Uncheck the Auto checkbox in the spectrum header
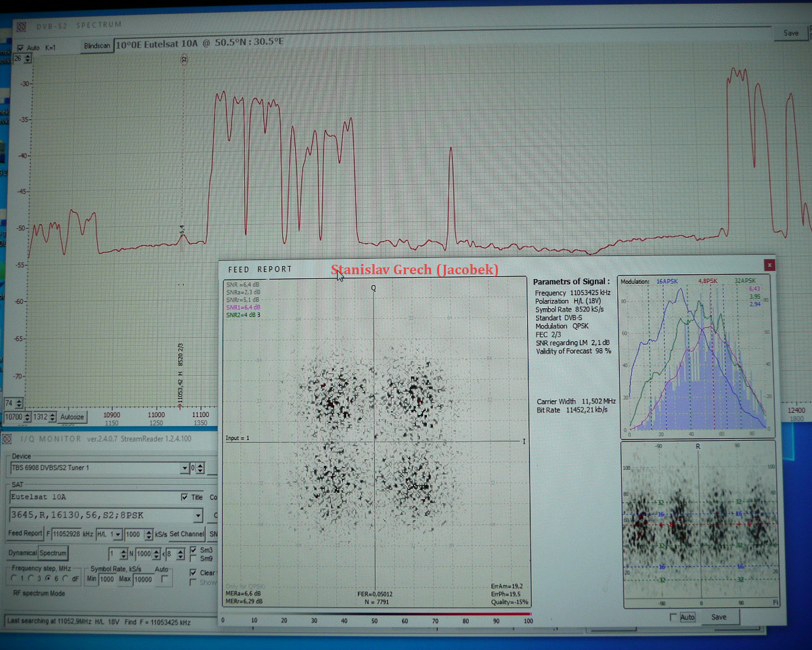 [x=20, y=48]
